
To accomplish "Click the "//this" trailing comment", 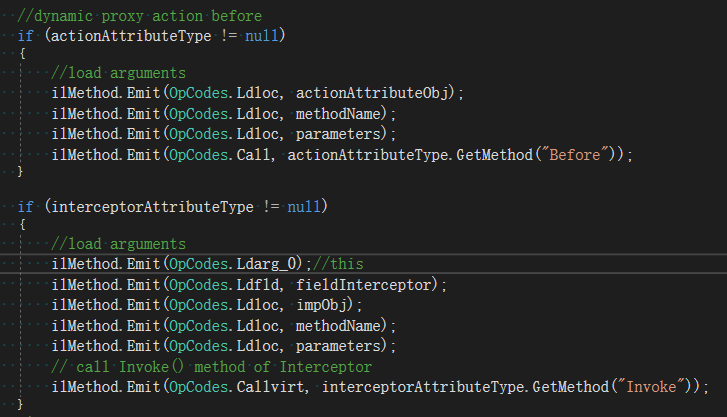I will (340, 264).
